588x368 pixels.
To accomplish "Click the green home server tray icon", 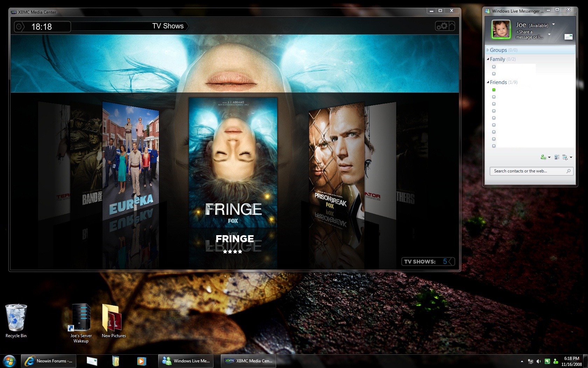I will tap(547, 361).
